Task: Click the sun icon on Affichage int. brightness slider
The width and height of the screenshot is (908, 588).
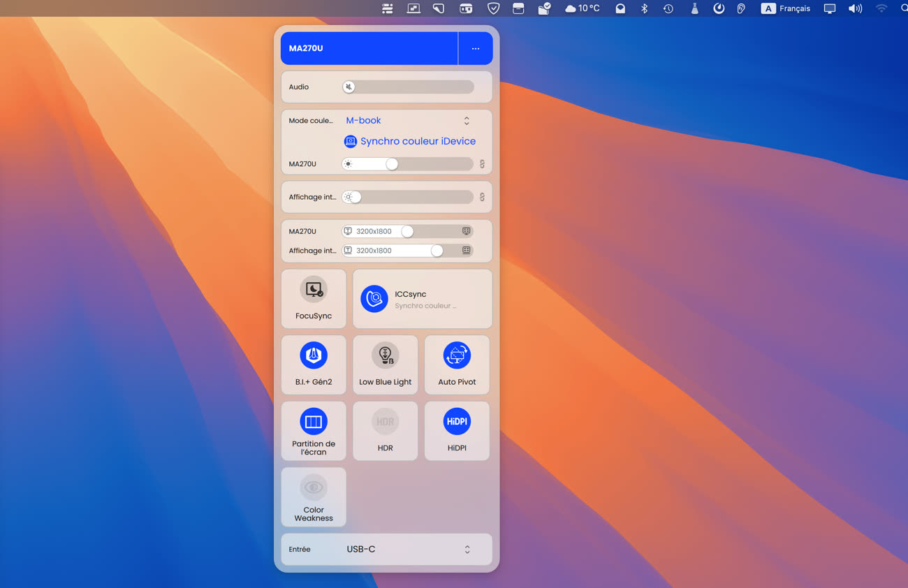Action: pos(349,197)
